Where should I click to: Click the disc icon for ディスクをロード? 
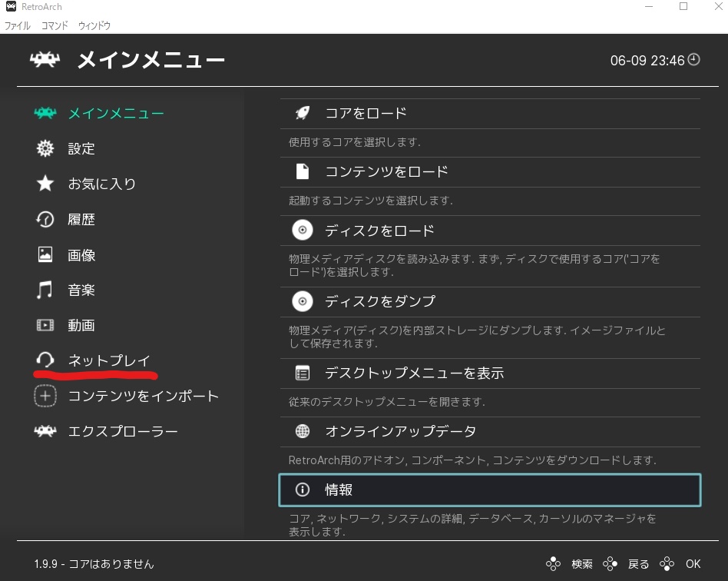pyautogui.click(x=303, y=230)
